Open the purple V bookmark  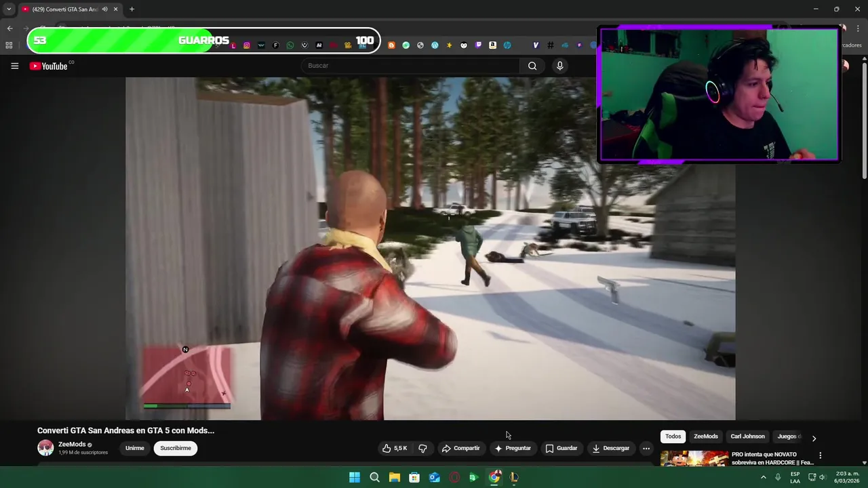click(x=536, y=45)
